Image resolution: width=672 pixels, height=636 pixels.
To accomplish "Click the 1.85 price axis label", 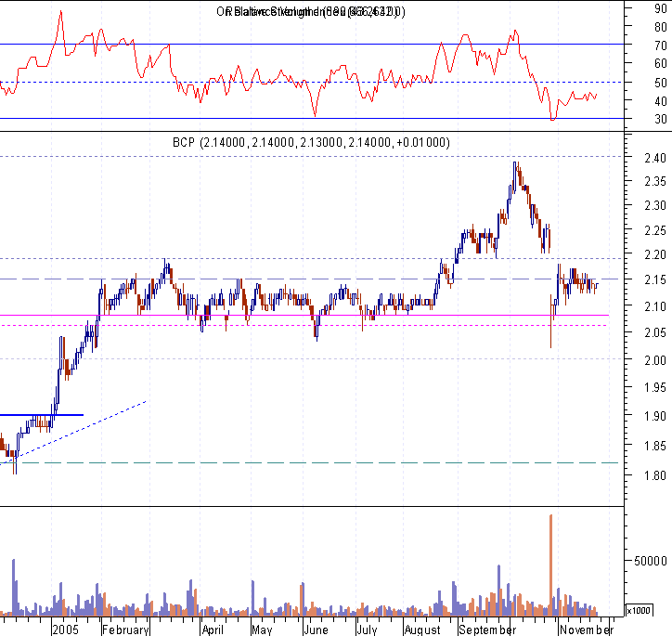I will [655, 447].
